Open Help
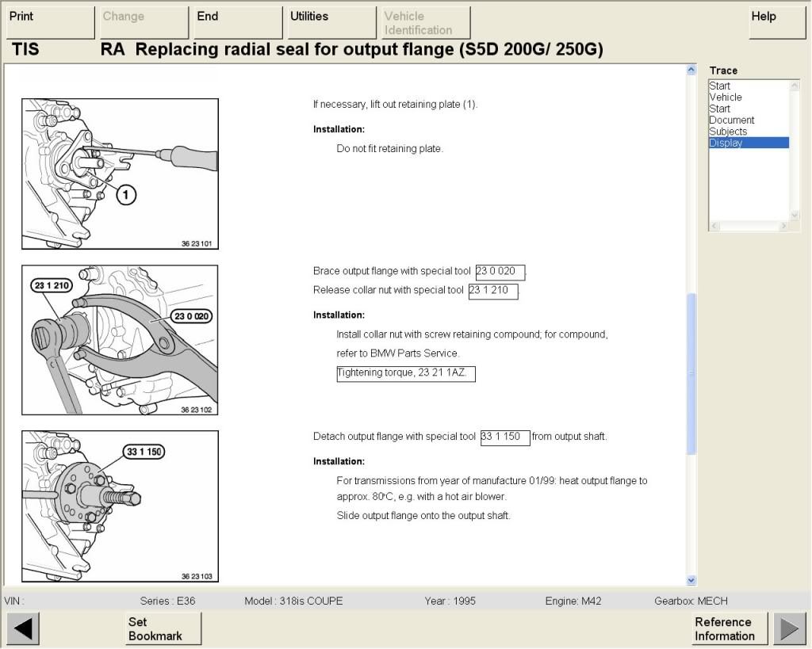This screenshot has height=649, width=812. [x=776, y=22]
